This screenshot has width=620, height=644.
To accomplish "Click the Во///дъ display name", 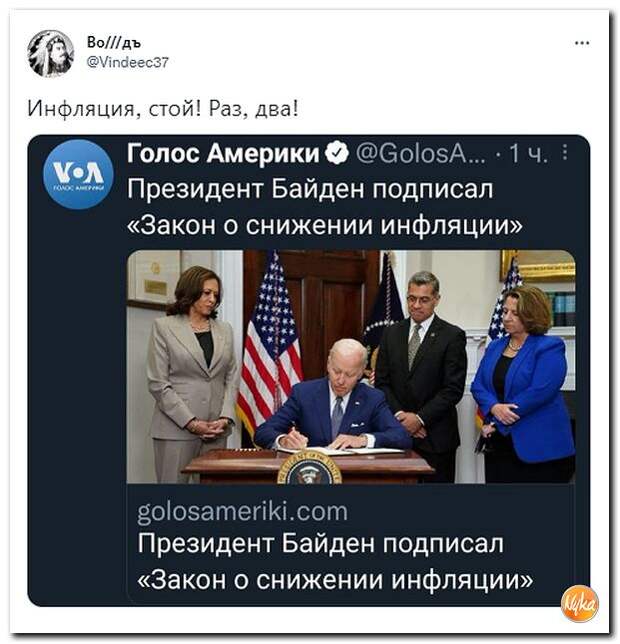I will [x=114, y=42].
